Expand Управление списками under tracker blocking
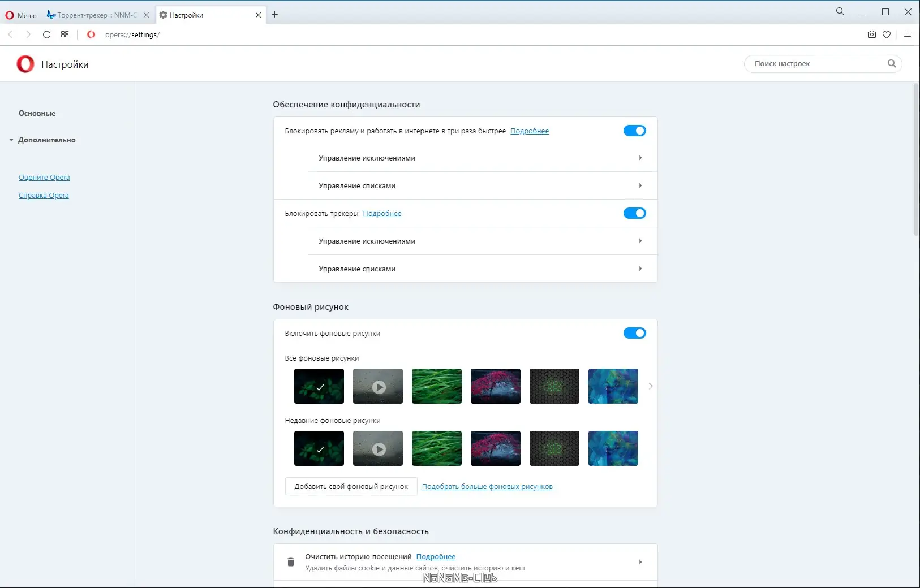The width and height of the screenshot is (920, 588). point(482,269)
